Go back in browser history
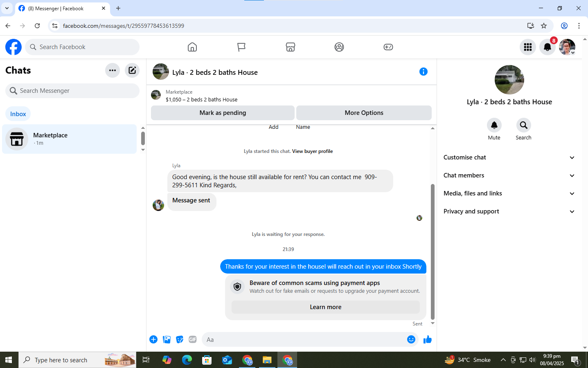588x368 pixels. pos(8,26)
